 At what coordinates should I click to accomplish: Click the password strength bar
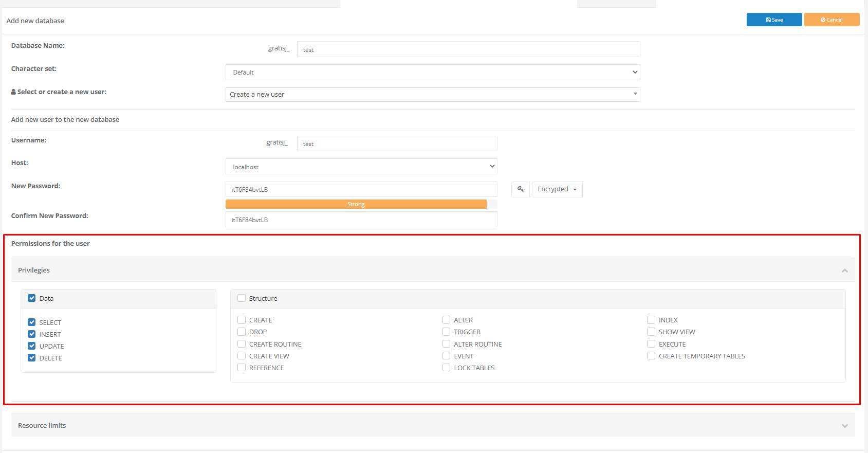pyautogui.click(x=361, y=204)
